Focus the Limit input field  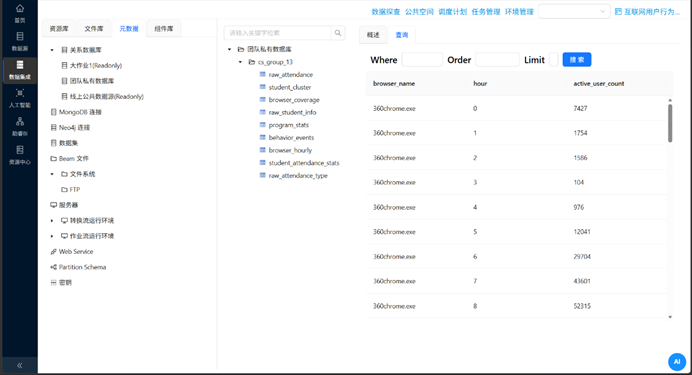pyautogui.click(x=553, y=60)
